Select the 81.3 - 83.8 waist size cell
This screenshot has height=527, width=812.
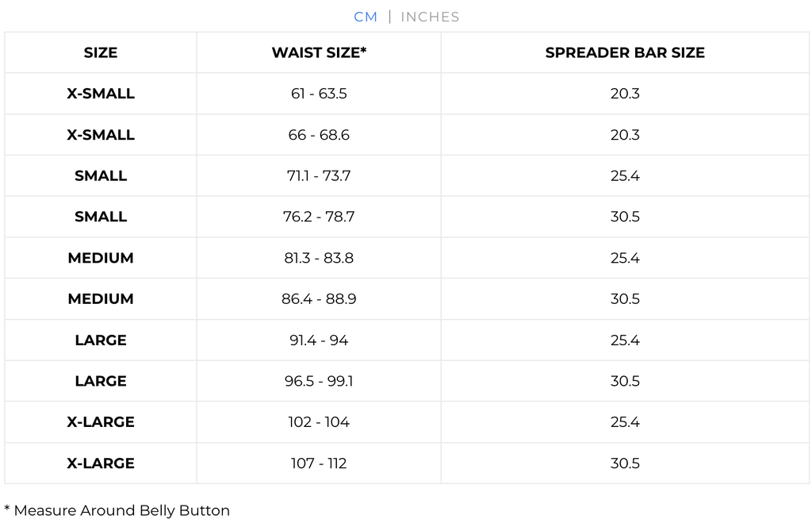pos(319,258)
